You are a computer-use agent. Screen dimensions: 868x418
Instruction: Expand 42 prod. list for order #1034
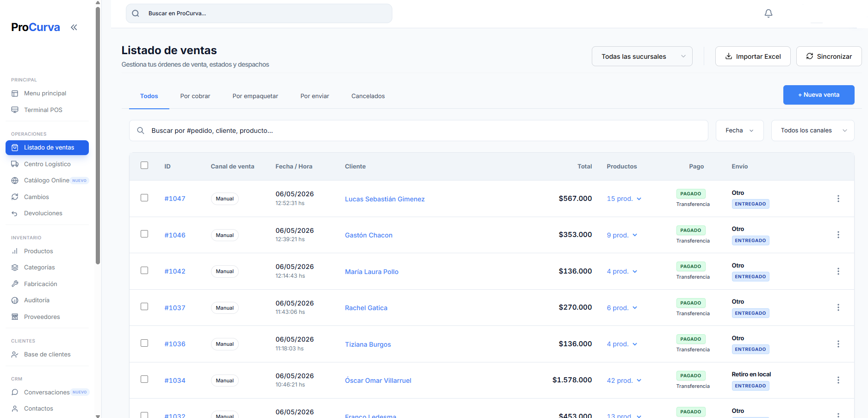click(624, 381)
